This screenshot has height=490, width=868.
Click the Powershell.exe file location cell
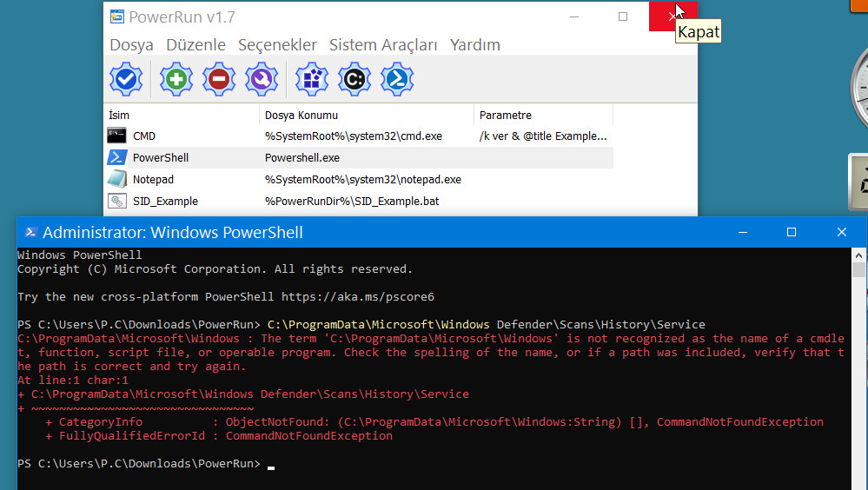pyautogui.click(x=302, y=158)
